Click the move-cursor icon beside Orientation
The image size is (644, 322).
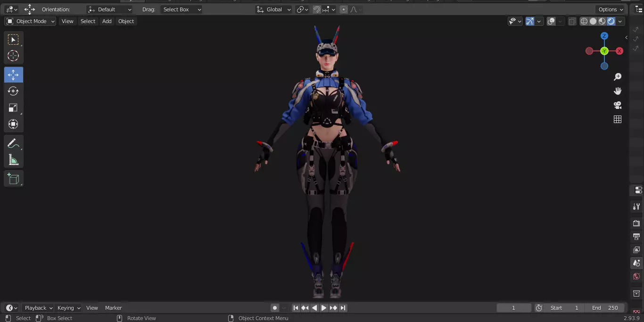coord(30,9)
